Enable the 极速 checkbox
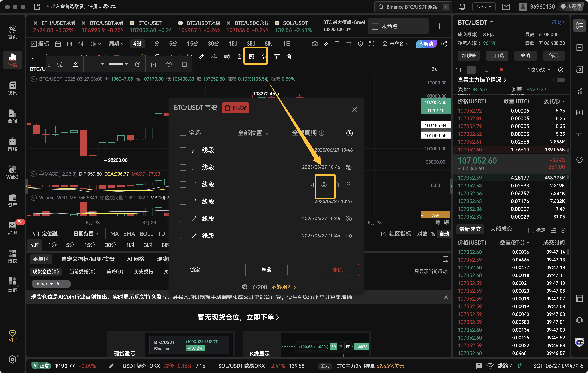 point(531,230)
